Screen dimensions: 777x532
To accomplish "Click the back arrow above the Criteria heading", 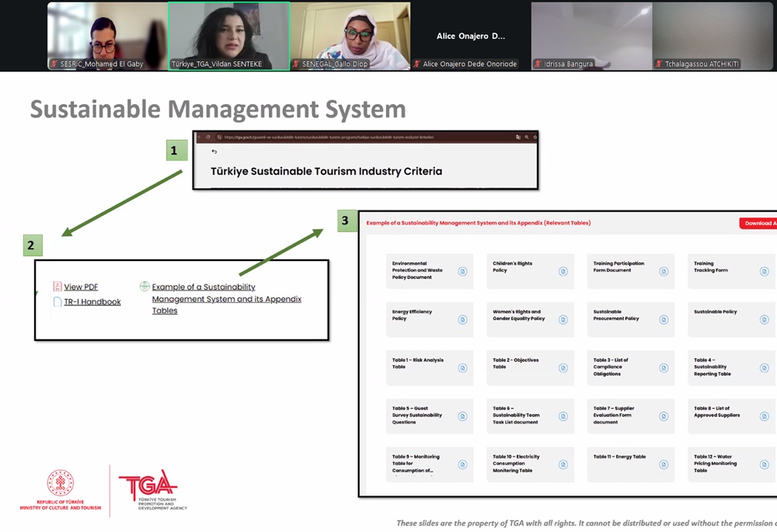I will pos(214,151).
